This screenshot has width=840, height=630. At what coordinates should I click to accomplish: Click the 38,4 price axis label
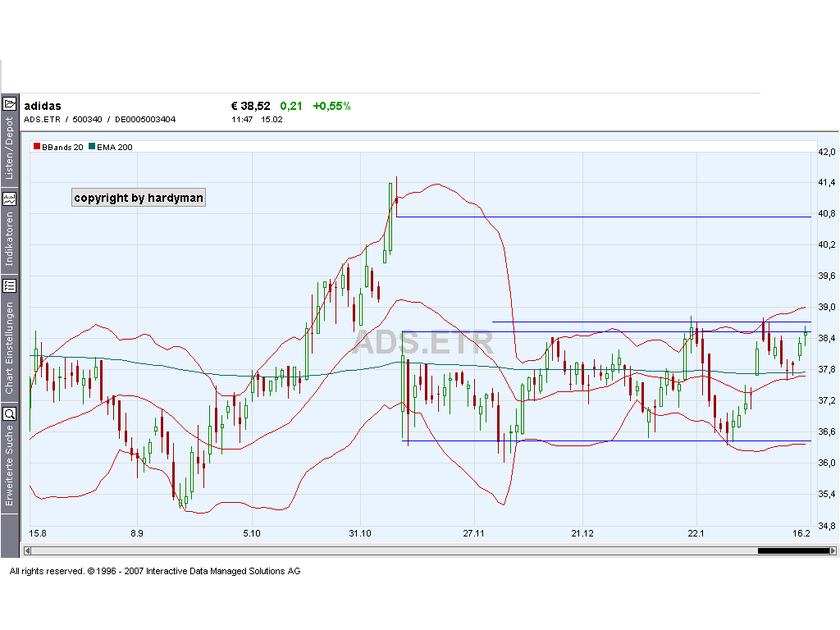(x=827, y=338)
